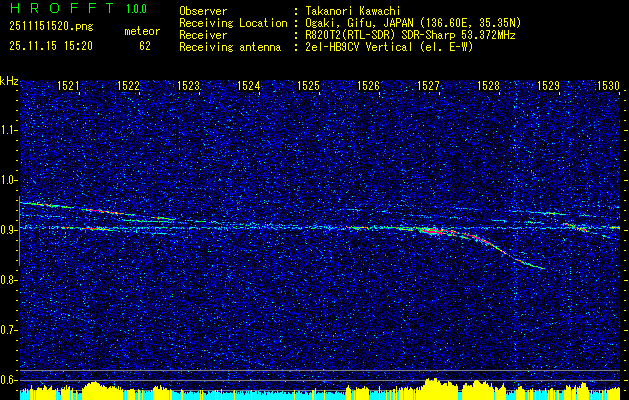
Task: Click the 0.6 kHz frequency label
Action: pos(8,380)
